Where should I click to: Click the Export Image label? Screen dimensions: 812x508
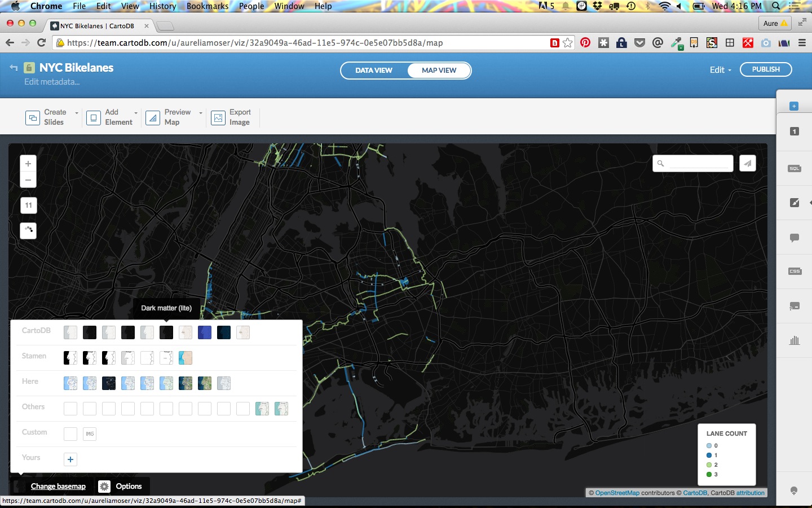240,117
